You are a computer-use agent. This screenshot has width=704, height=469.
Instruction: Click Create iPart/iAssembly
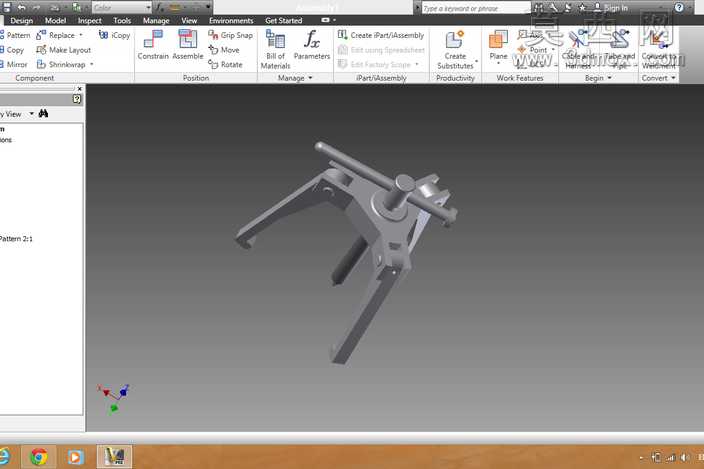[x=381, y=35]
